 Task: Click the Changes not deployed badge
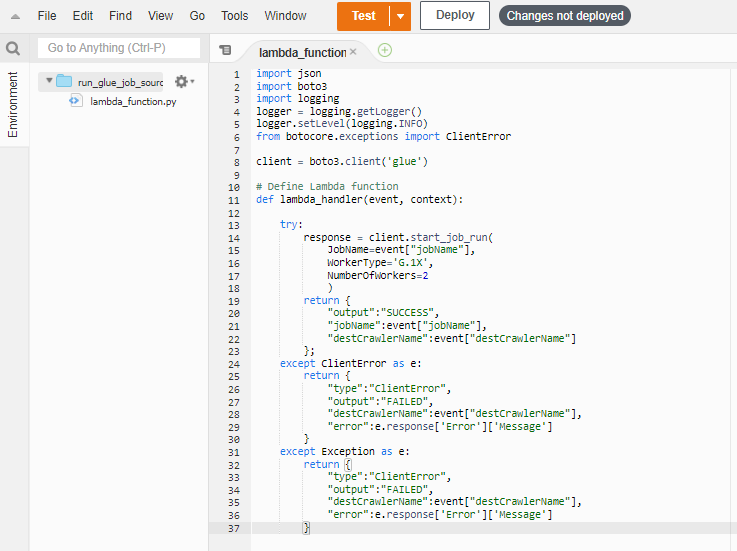click(565, 16)
